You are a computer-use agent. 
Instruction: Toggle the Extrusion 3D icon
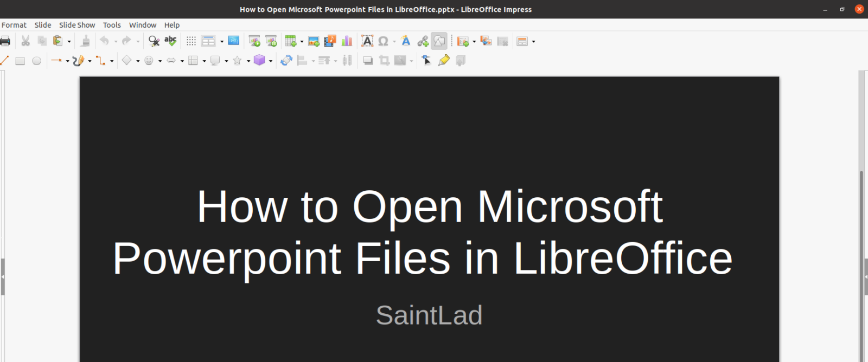coord(461,61)
